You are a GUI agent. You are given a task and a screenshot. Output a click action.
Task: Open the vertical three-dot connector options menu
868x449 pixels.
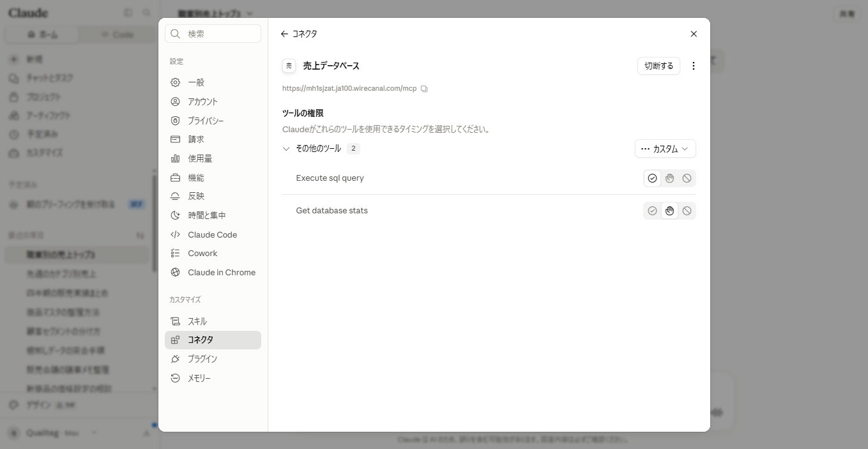pyautogui.click(x=694, y=66)
